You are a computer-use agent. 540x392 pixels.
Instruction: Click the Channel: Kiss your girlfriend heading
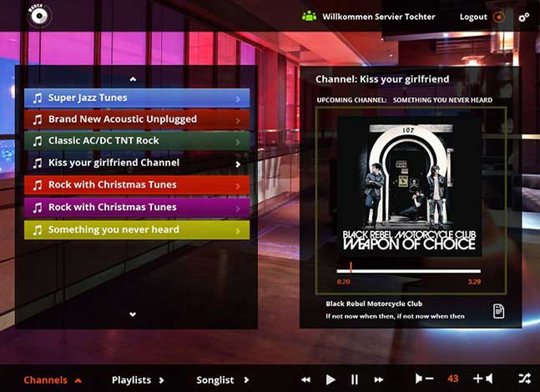382,79
